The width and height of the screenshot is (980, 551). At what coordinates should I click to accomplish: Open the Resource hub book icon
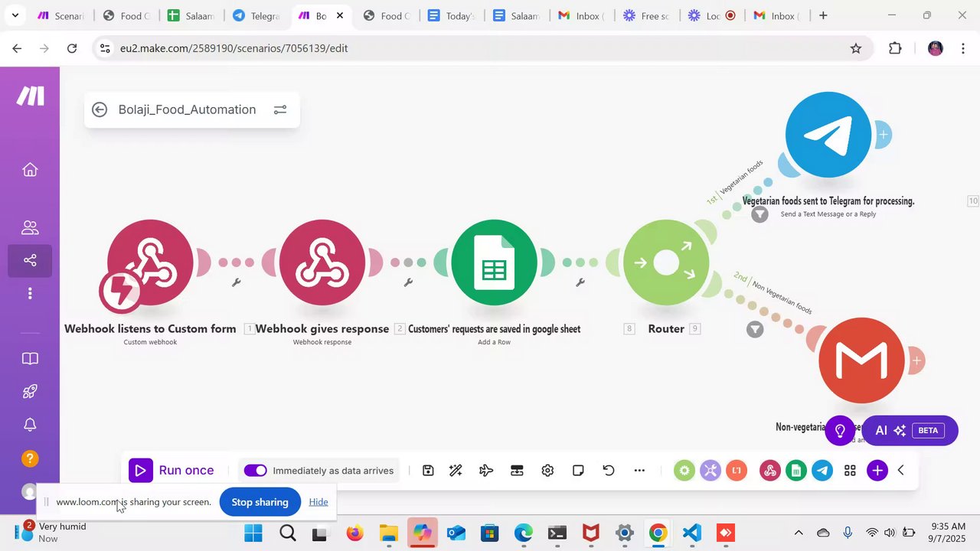click(x=30, y=358)
